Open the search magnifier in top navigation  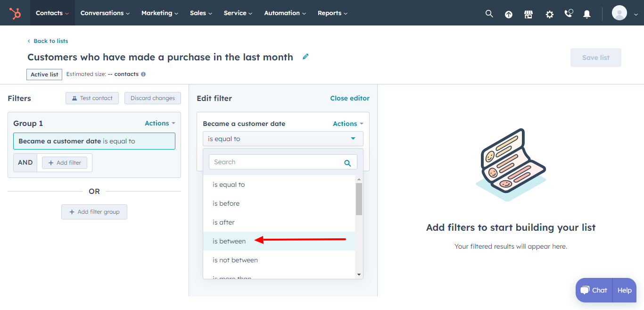click(x=489, y=13)
